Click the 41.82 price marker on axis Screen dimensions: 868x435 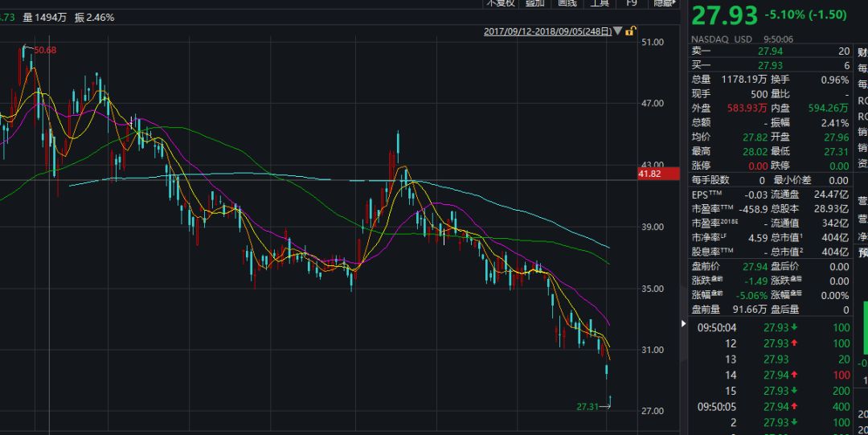pos(649,174)
